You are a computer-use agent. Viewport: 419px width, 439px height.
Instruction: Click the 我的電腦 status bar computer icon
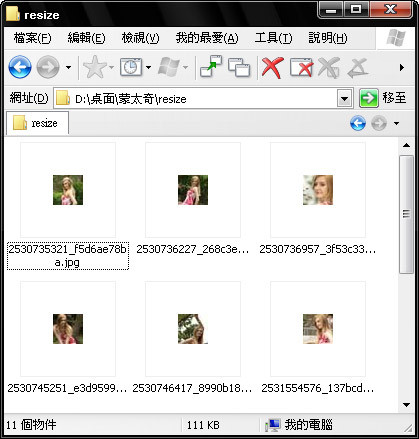pyautogui.click(x=272, y=425)
